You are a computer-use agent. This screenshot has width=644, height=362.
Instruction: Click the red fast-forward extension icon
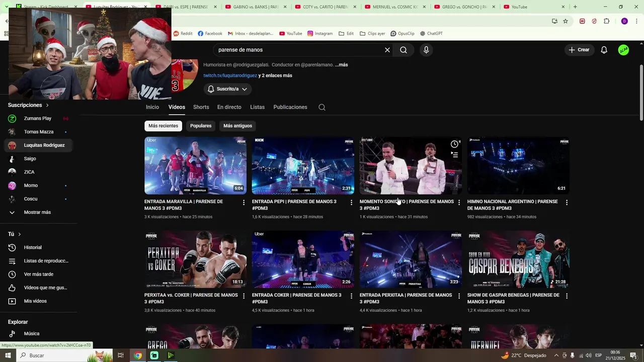582,21
